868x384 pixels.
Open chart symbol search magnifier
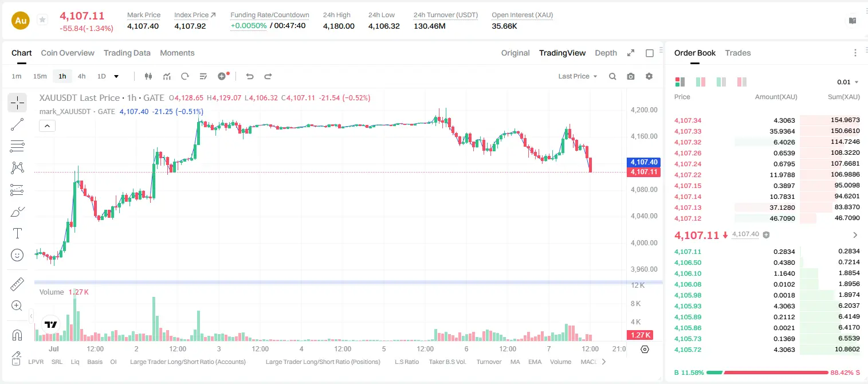(612, 76)
